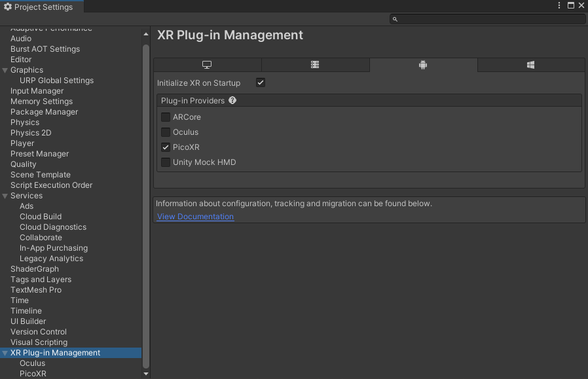Uncheck the PicoXR plug-in provider

[x=166, y=147]
